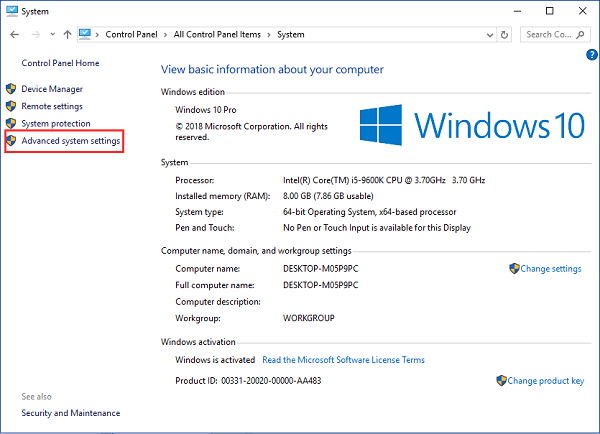This screenshot has width=600, height=434.
Task: Select the Intel Core i5-9600K processor value
Action: tap(384, 181)
